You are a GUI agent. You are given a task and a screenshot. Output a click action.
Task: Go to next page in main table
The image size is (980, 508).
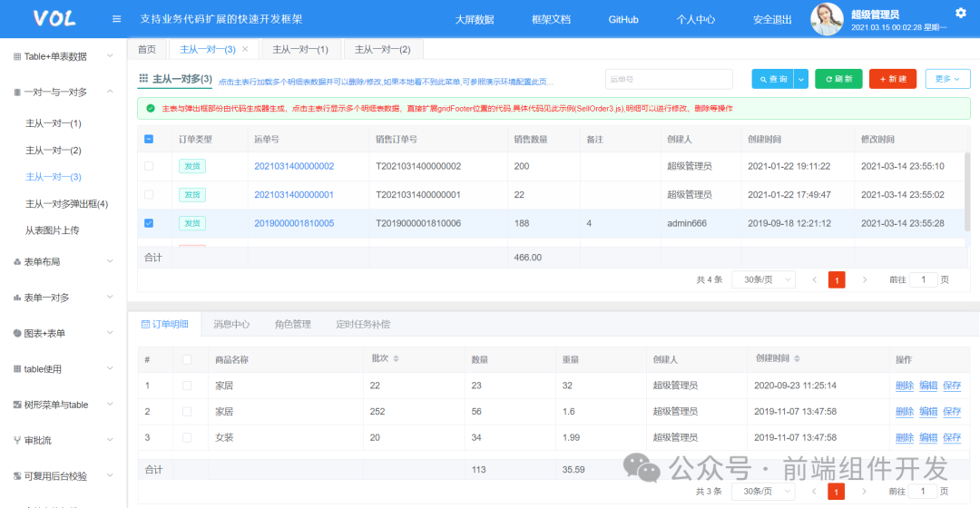(865, 280)
